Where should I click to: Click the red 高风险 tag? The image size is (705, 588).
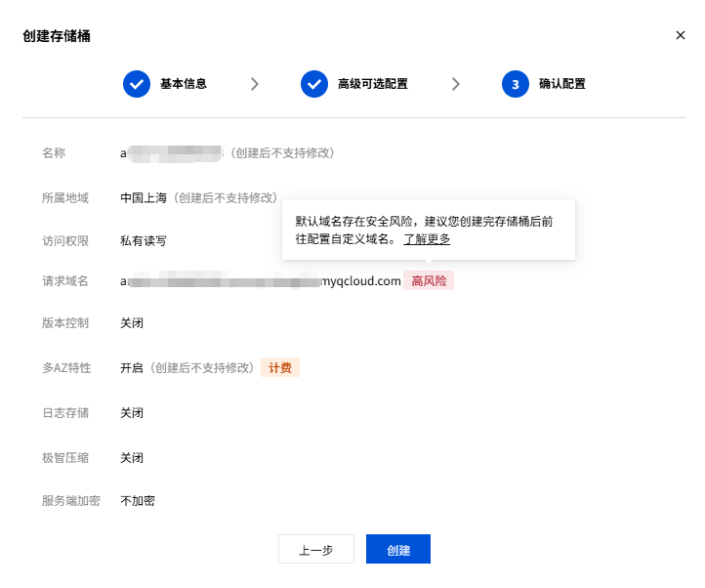429,281
